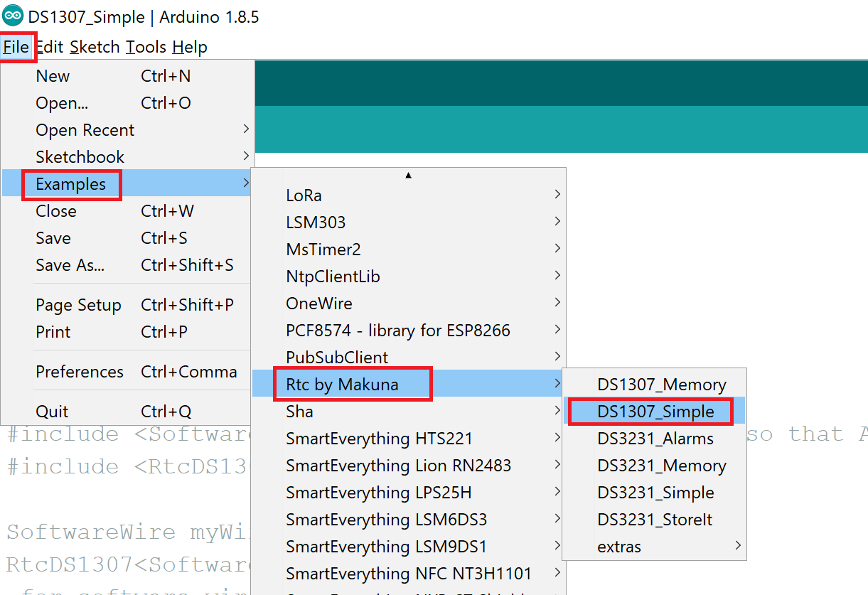Open the MsTimer2 examples

409,250
